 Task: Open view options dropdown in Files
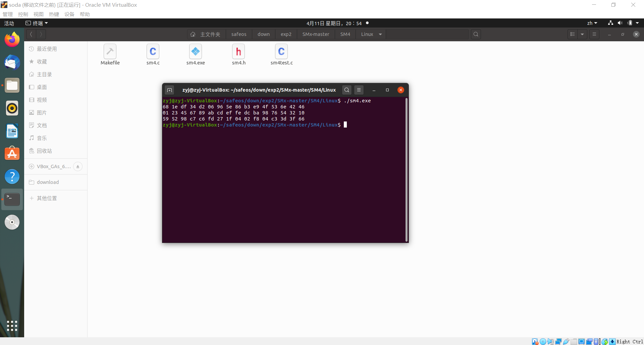click(x=582, y=34)
